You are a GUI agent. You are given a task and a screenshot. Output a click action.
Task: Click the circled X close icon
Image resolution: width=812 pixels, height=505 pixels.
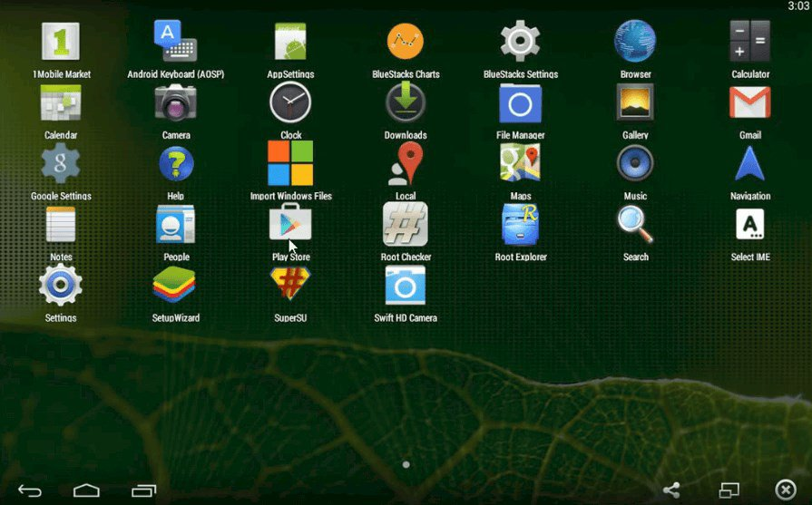pyautogui.click(x=786, y=490)
